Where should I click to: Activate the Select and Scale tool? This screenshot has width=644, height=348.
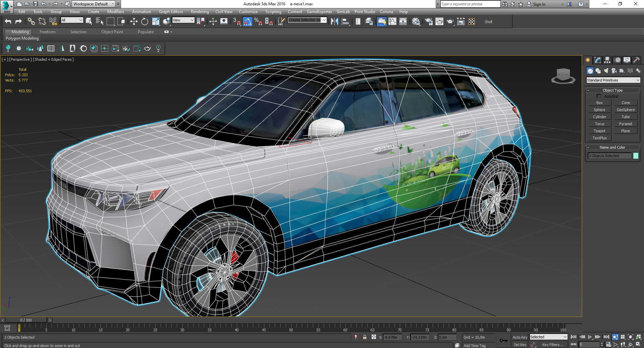156,21
